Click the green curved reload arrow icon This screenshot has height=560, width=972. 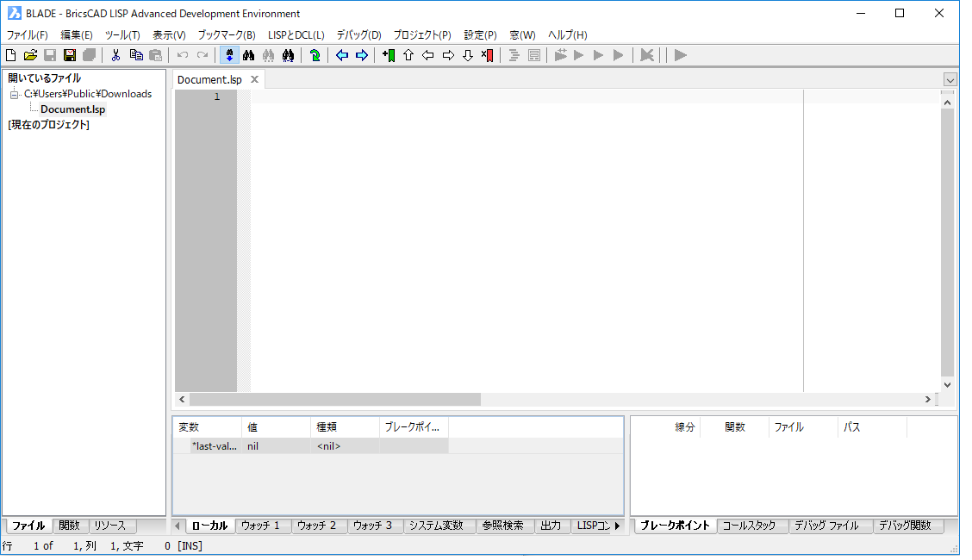[x=315, y=55]
